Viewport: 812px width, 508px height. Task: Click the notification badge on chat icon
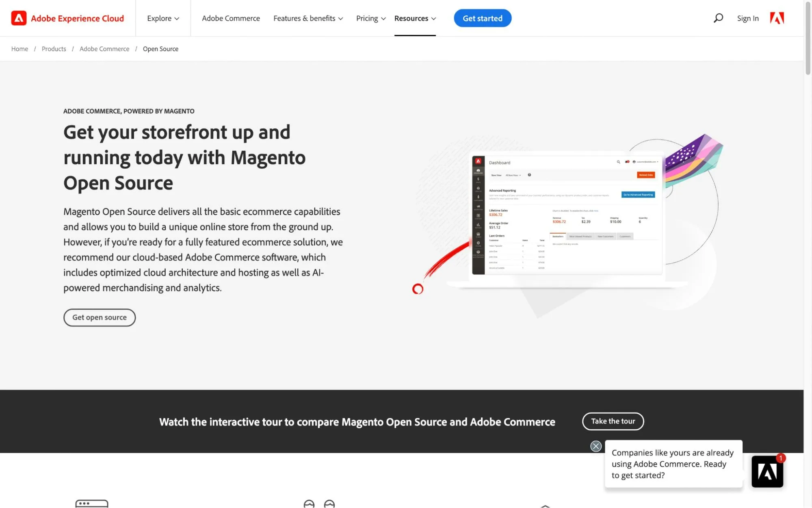tap(780, 458)
